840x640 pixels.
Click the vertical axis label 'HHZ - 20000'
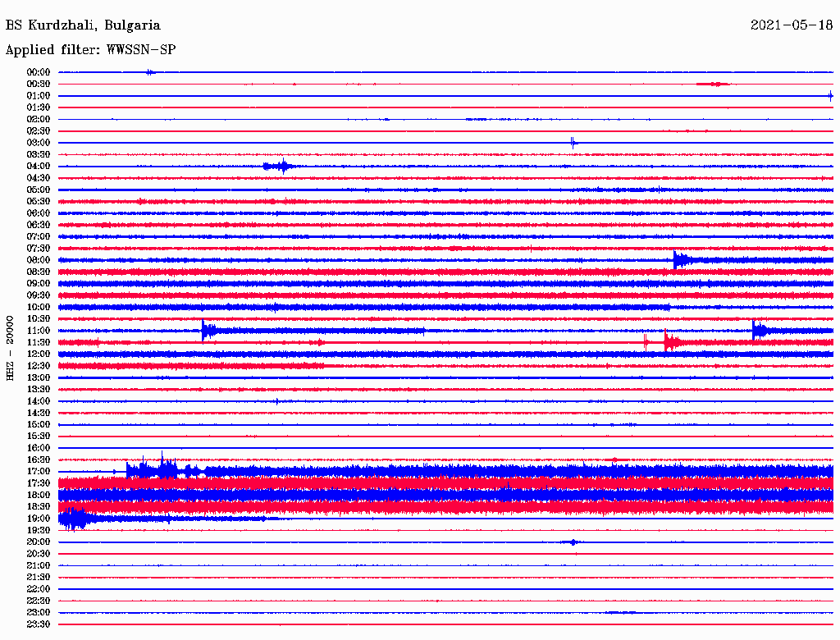[10, 348]
